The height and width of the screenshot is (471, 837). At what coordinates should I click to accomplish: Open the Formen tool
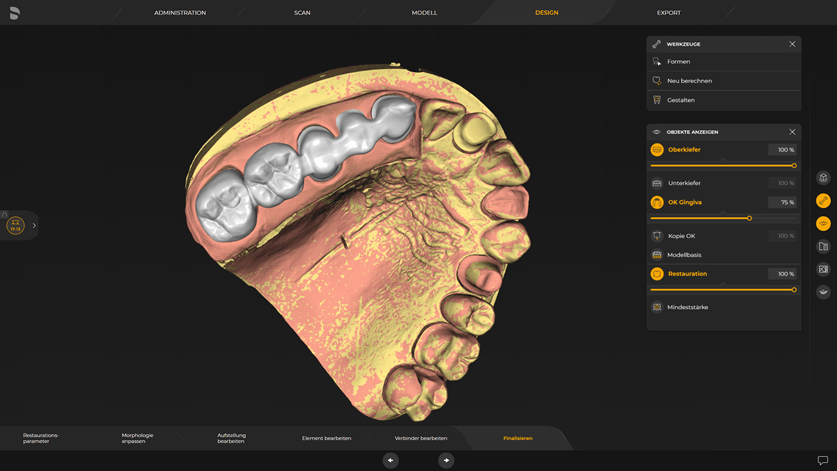[679, 62]
